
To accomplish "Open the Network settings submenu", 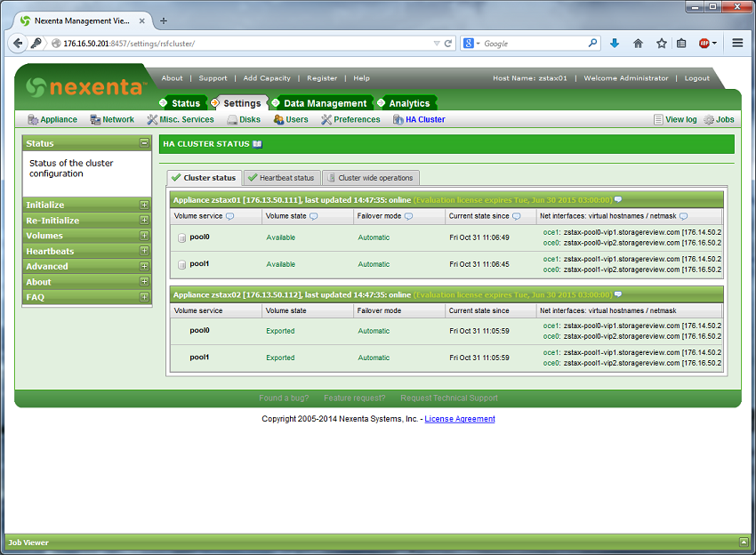I will tap(112, 119).
